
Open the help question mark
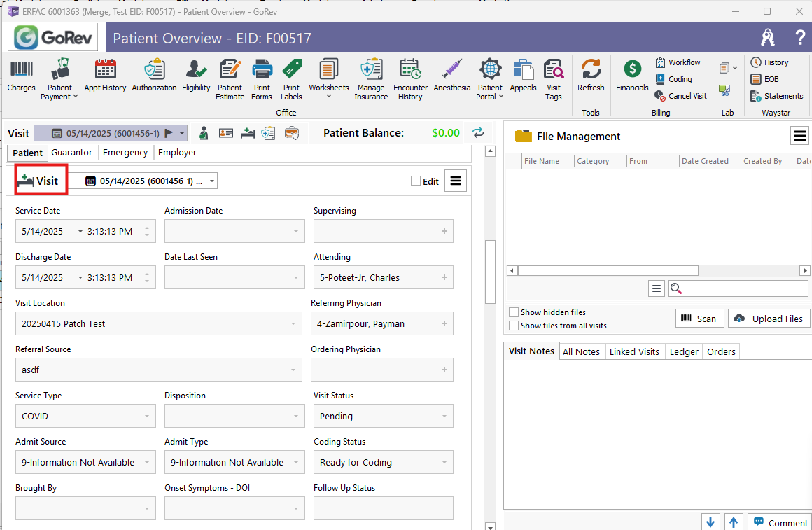pyautogui.click(x=800, y=37)
